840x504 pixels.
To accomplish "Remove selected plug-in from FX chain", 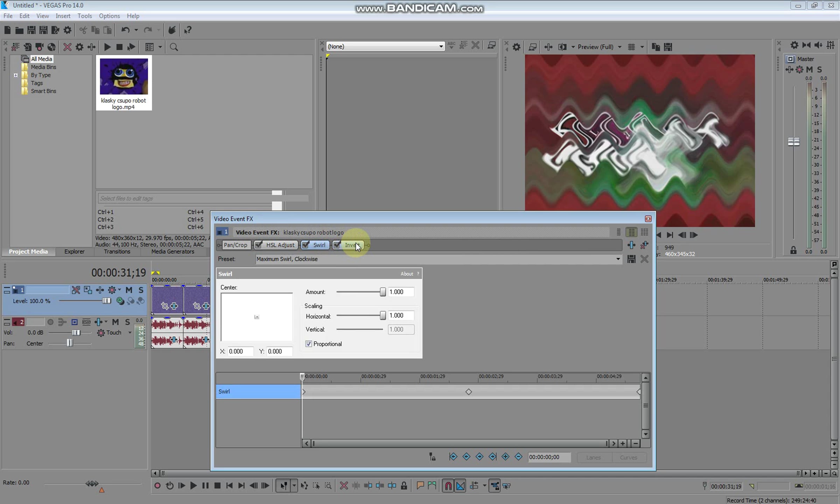I will point(644,245).
